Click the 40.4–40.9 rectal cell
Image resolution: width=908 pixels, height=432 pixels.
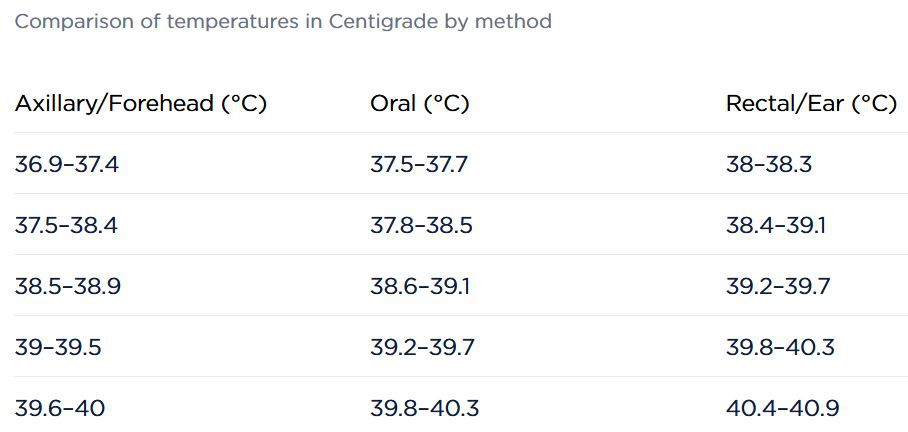click(x=783, y=409)
